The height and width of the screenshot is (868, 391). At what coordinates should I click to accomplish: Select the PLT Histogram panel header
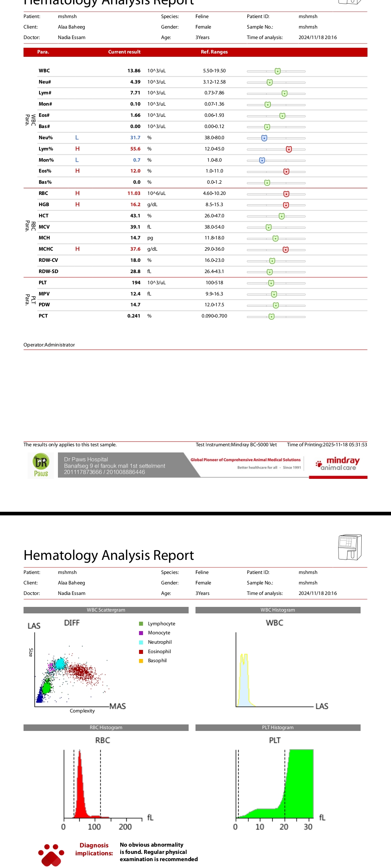point(278,727)
